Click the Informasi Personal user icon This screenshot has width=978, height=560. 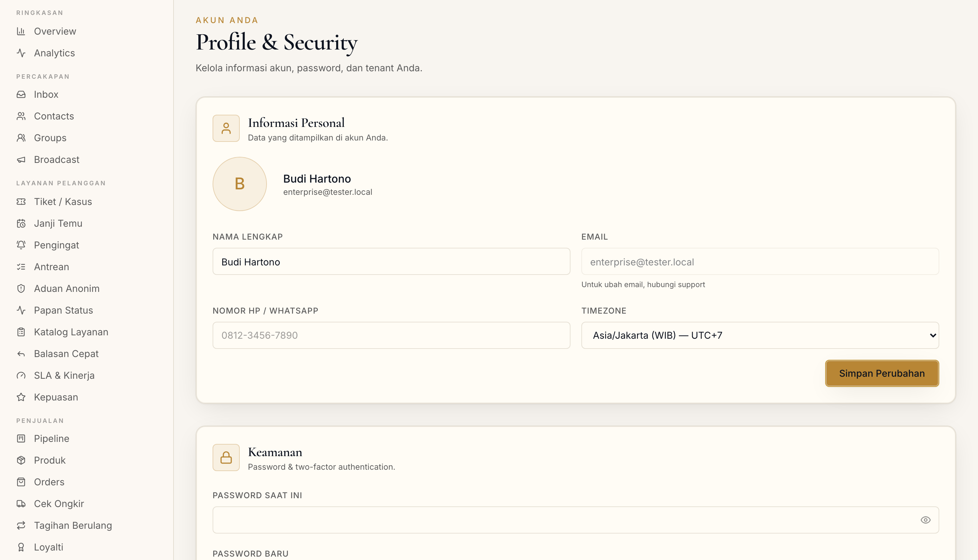coord(226,129)
